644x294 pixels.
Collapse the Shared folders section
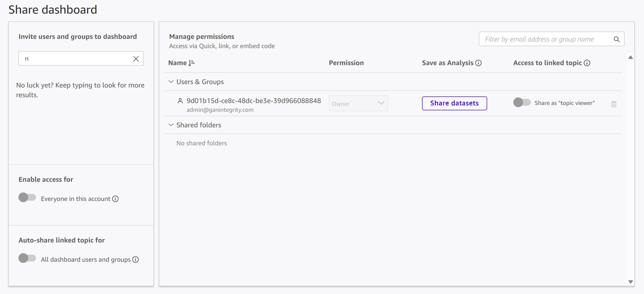[171, 125]
